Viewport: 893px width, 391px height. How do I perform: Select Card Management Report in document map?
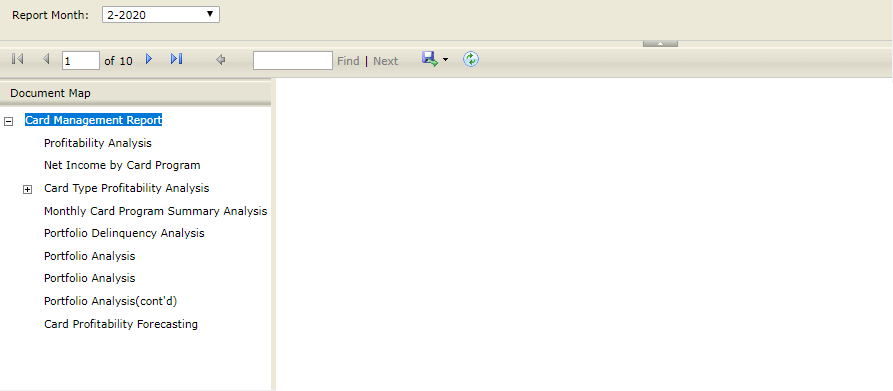point(93,120)
